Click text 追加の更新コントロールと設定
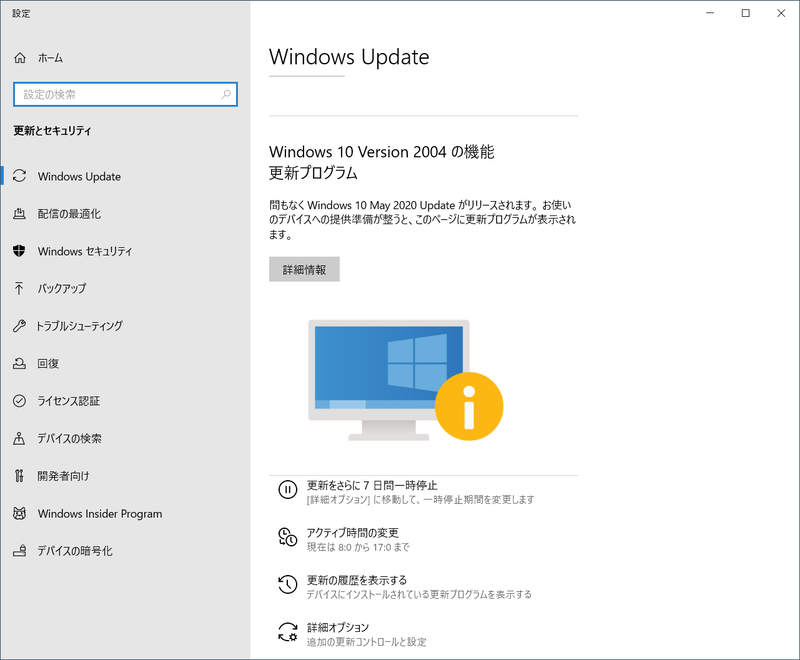This screenshot has height=660, width=800. (x=366, y=642)
